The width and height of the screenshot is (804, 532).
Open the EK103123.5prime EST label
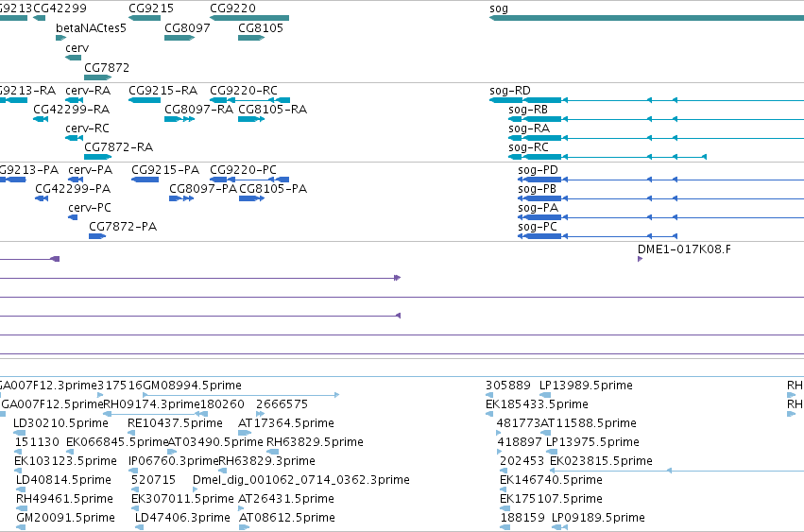pyautogui.click(x=65, y=462)
